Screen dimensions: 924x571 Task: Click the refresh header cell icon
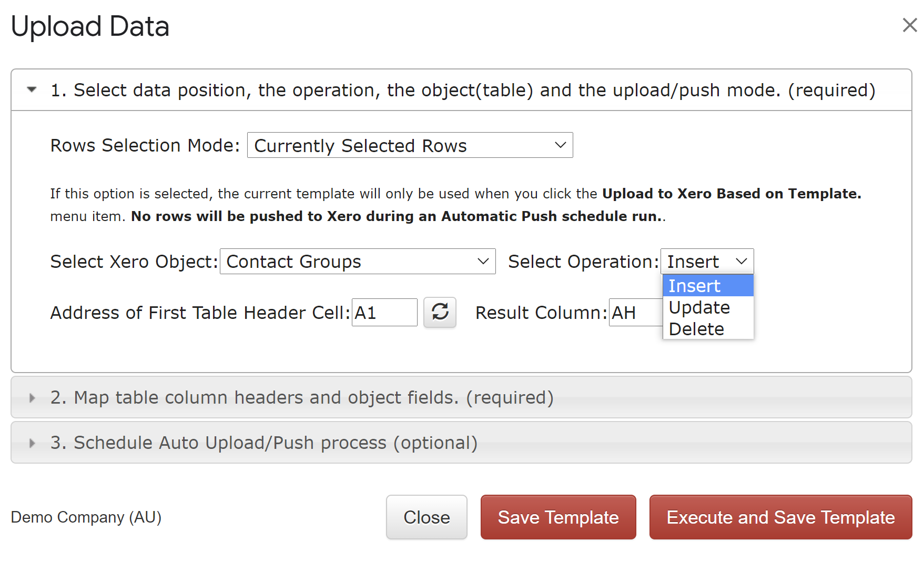[440, 312]
